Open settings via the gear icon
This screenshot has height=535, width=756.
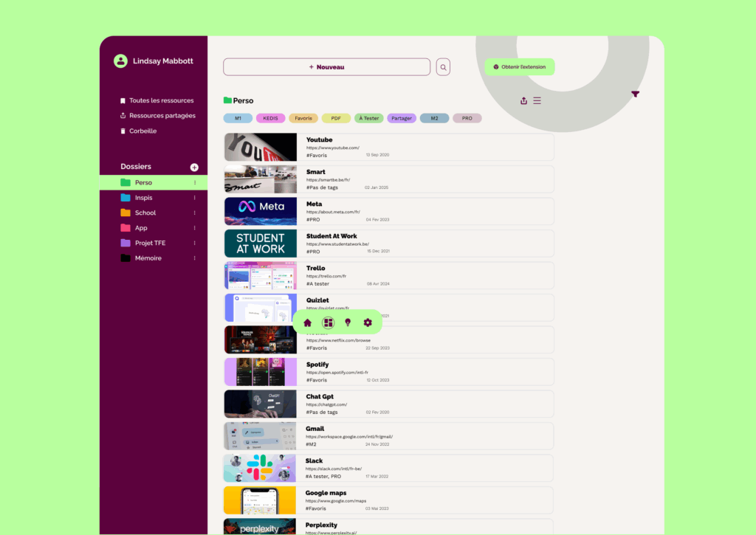click(368, 322)
